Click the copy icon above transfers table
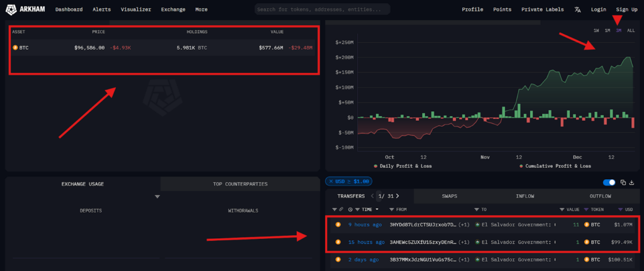The image size is (644, 271). click(623, 182)
